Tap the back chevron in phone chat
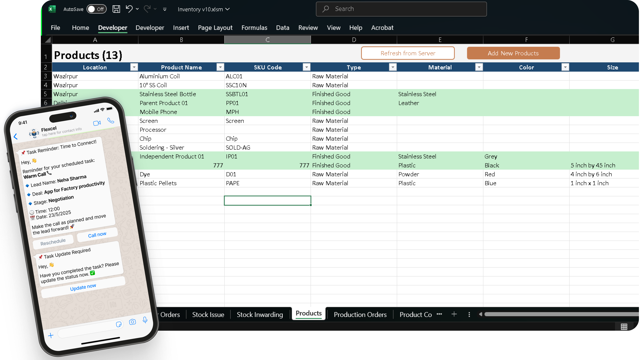This screenshot has height=360, width=644. tap(16, 136)
